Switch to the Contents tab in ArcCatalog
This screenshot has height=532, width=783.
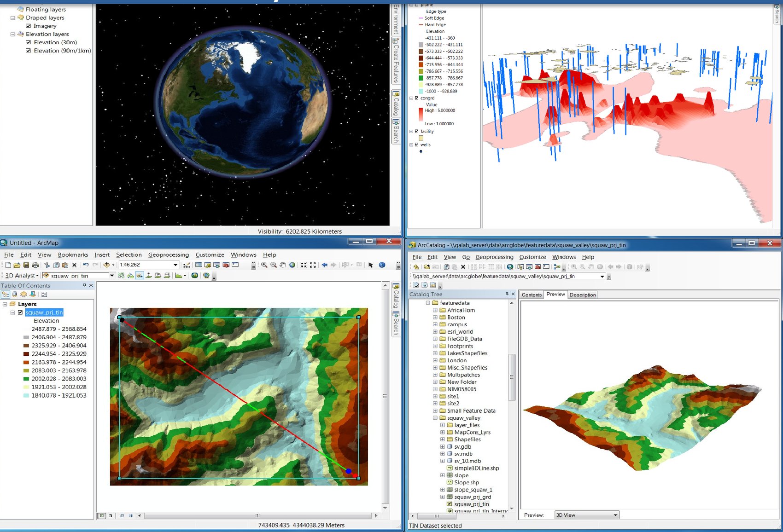pyautogui.click(x=532, y=295)
